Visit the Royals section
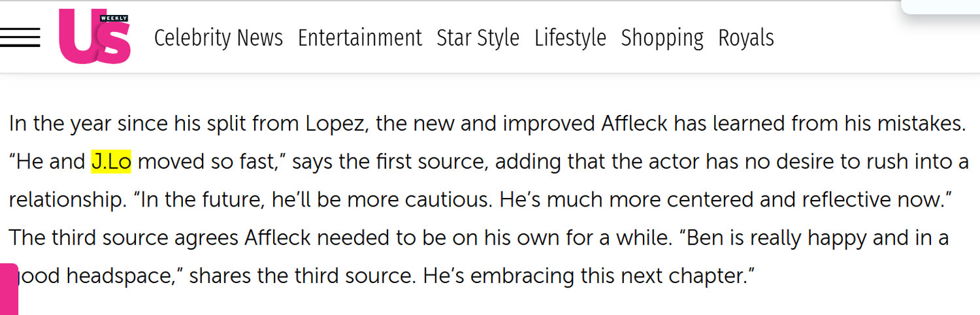The width and height of the screenshot is (980, 315). point(745,38)
